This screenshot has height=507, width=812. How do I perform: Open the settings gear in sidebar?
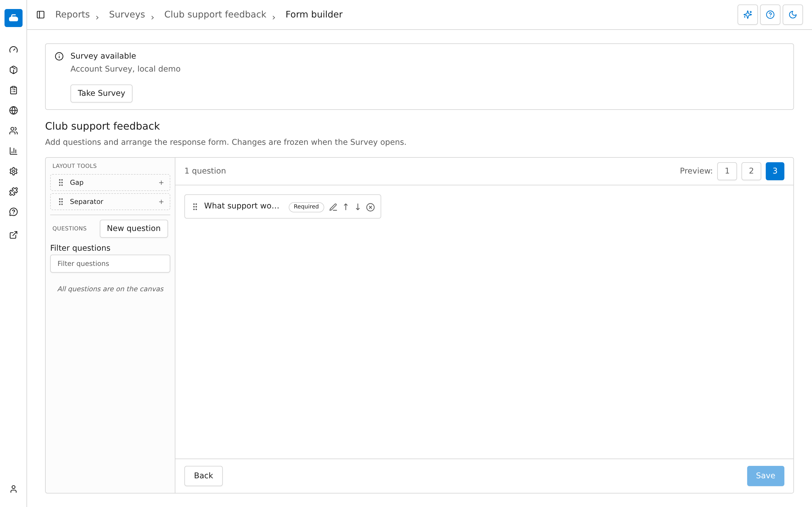tap(14, 171)
